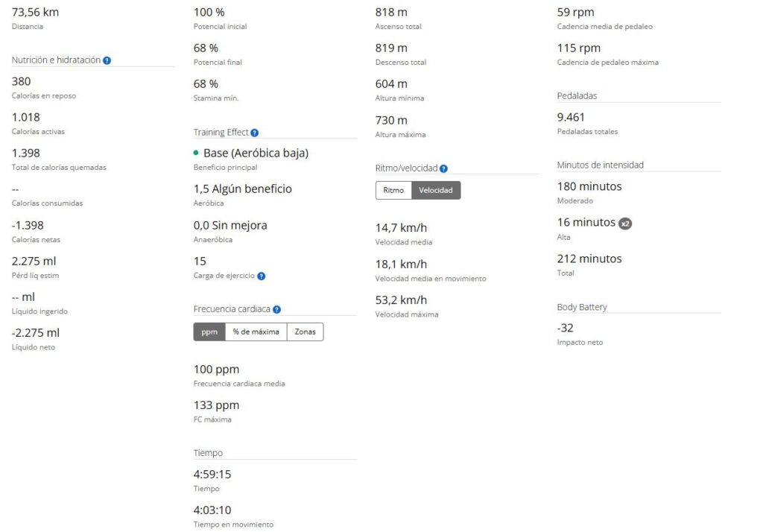Click Ritmo/velocidad help icon

443,169
